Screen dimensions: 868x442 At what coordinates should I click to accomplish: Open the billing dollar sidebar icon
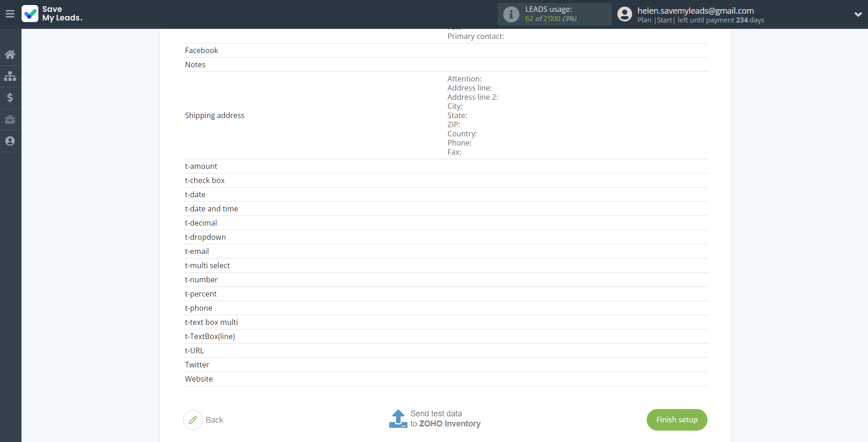(x=10, y=97)
